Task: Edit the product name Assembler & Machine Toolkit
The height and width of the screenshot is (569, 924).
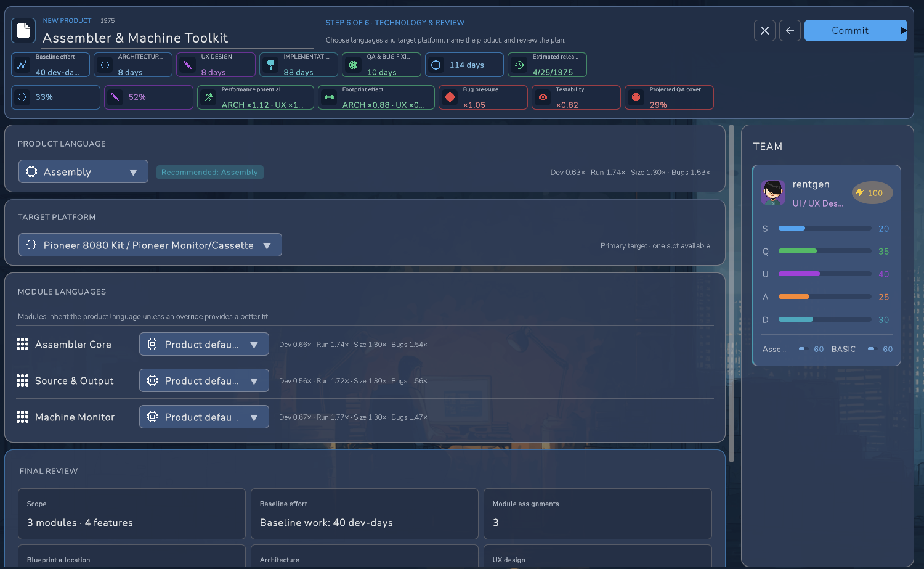Action: [x=178, y=38]
